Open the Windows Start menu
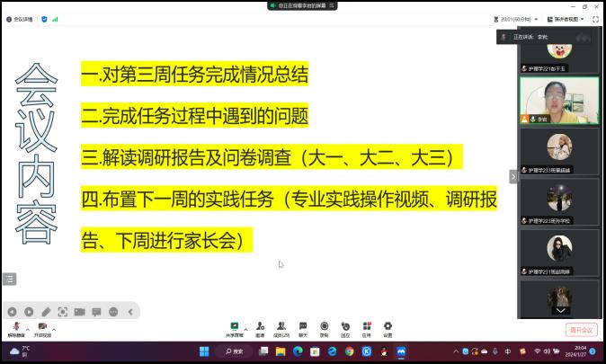 [x=203, y=351]
